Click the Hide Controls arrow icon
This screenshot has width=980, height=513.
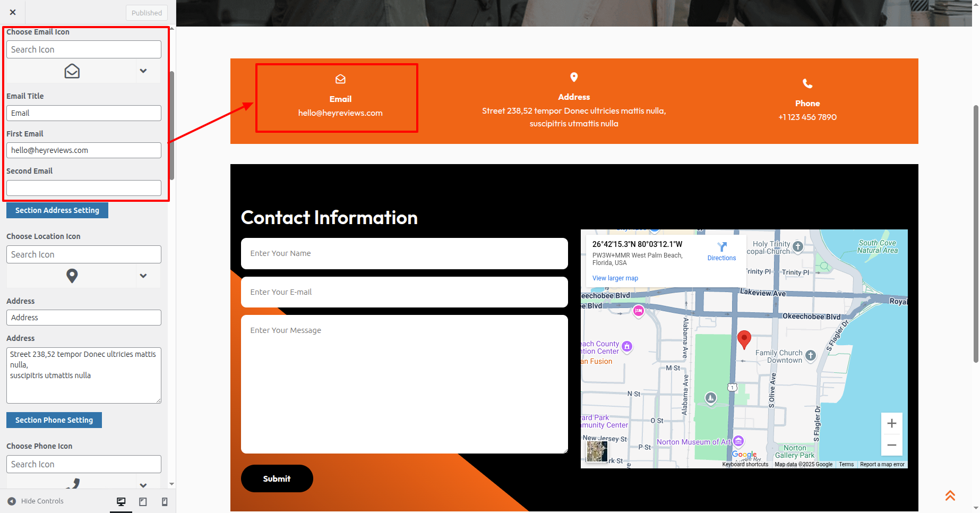[x=12, y=501]
